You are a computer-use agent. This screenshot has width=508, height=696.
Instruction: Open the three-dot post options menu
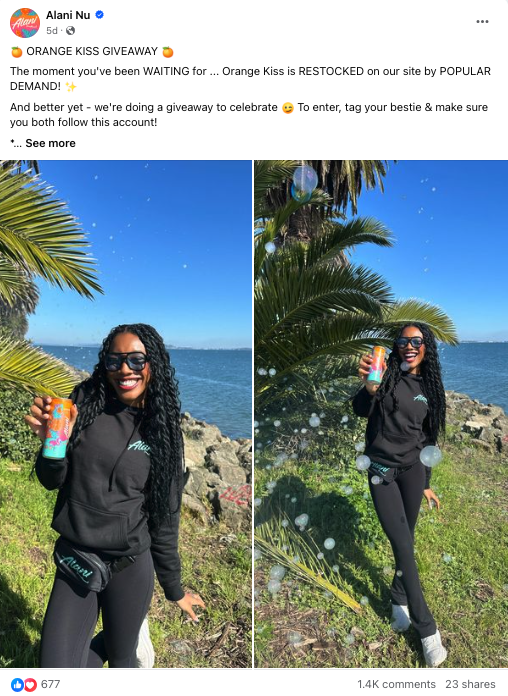point(482,21)
